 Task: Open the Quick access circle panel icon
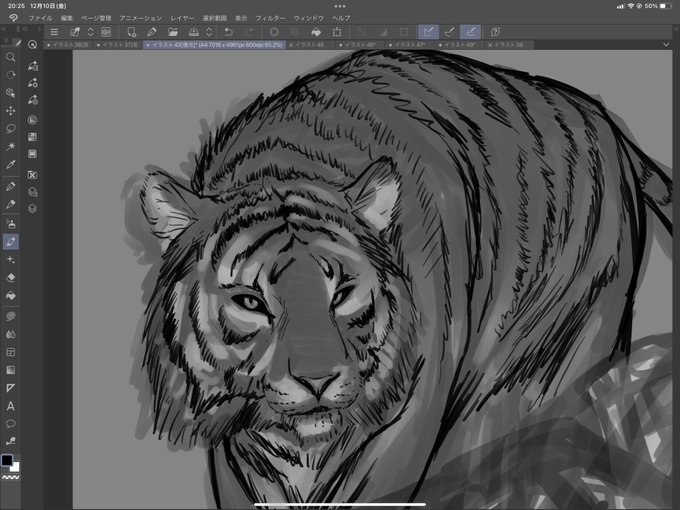click(33, 44)
